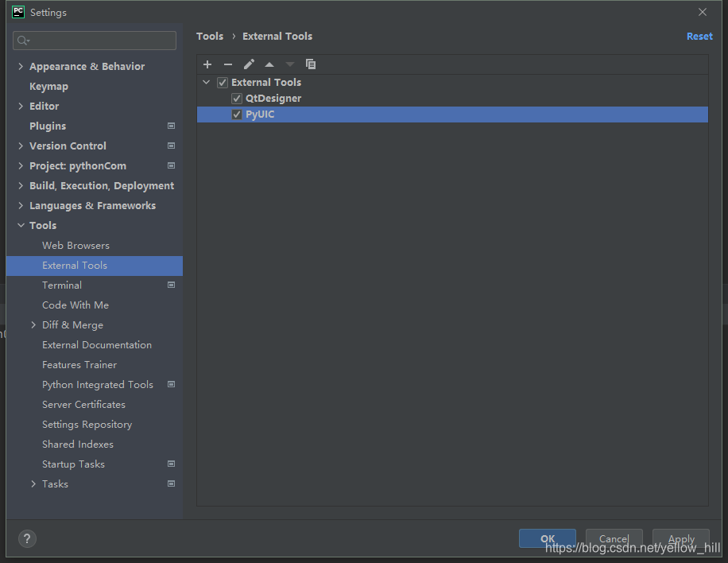Open Code With Me settings
728x563 pixels.
tap(76, 305)
